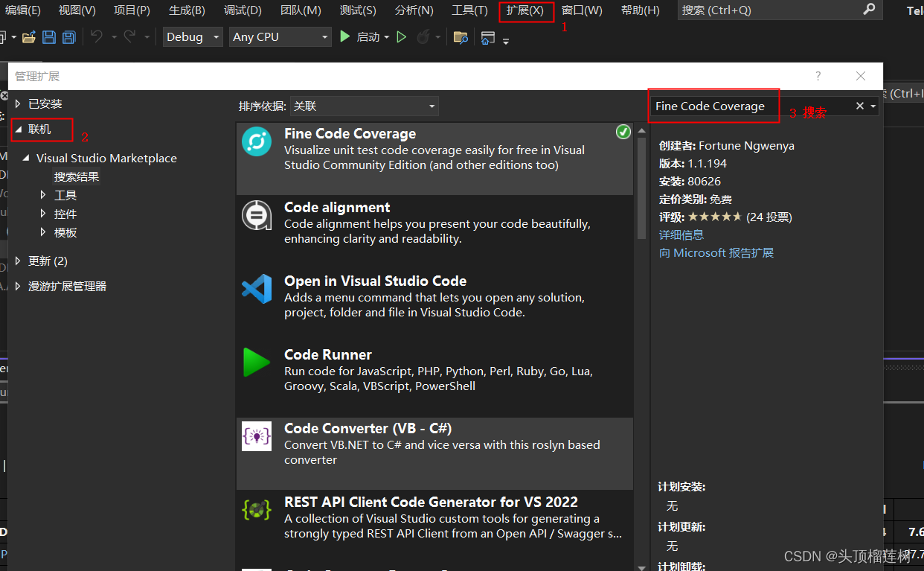Click the REST API Client Code Generator icon

(257, 510)
